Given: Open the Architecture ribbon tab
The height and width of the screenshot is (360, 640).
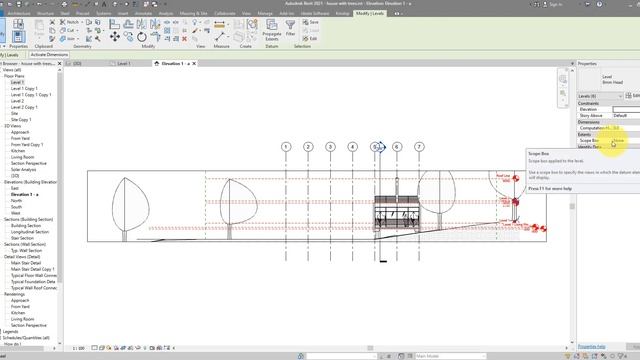Looking at the screenshot, I should click(19, 13).
